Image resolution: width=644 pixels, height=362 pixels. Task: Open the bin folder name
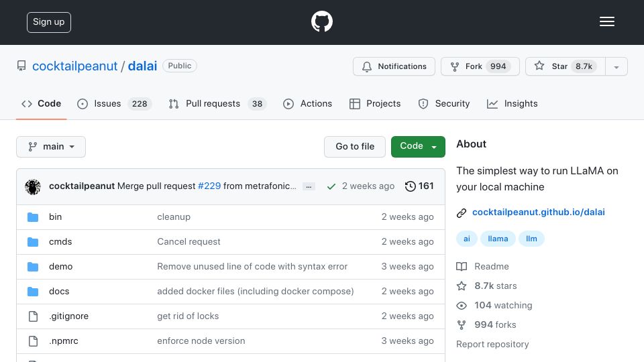point(56,217)
